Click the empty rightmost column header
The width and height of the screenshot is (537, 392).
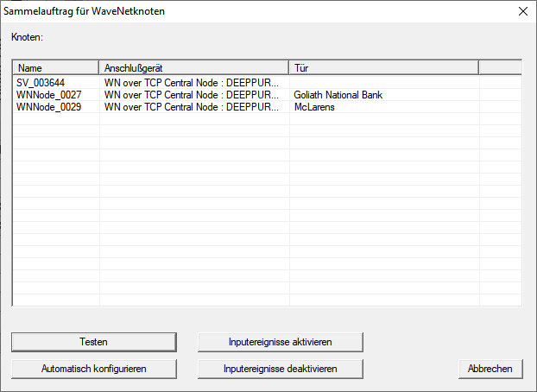tap(499, 67)
